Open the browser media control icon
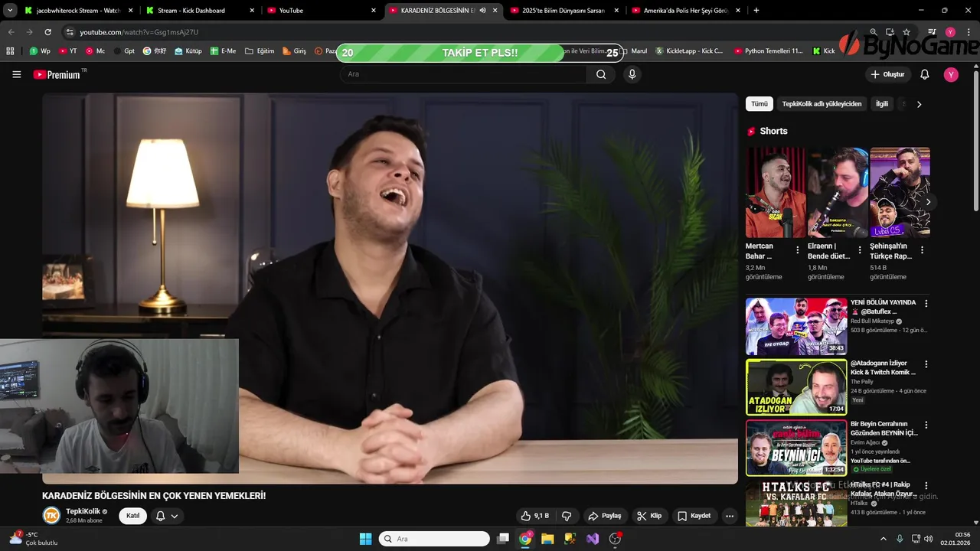Image resolution: width=980 pixels, height=551 pixels. [932, 32]
